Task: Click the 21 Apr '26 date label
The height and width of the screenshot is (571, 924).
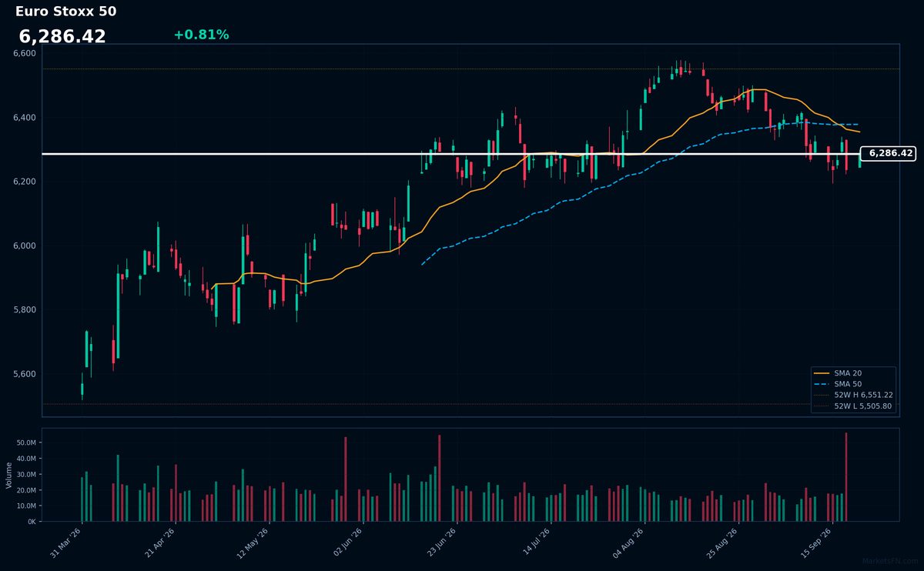Action: click(x=160, y=543)
